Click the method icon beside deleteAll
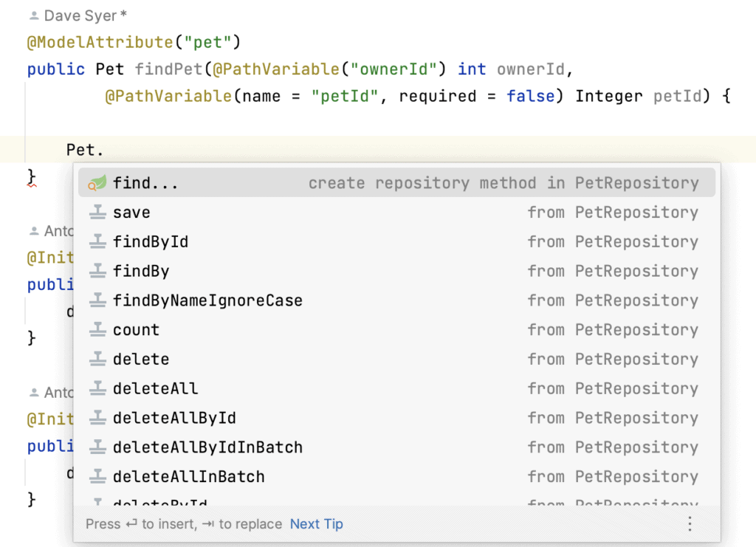 tap(97, 389)
